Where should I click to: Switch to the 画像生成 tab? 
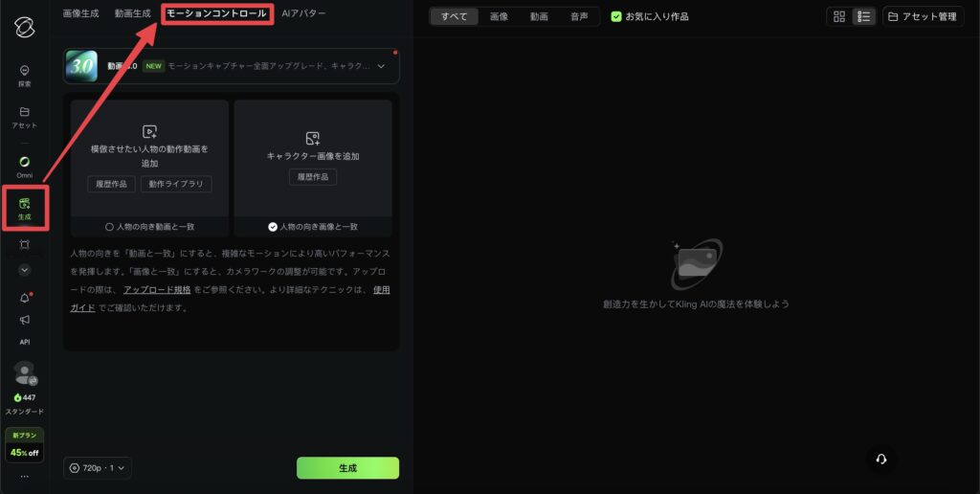tap(80, 13)
